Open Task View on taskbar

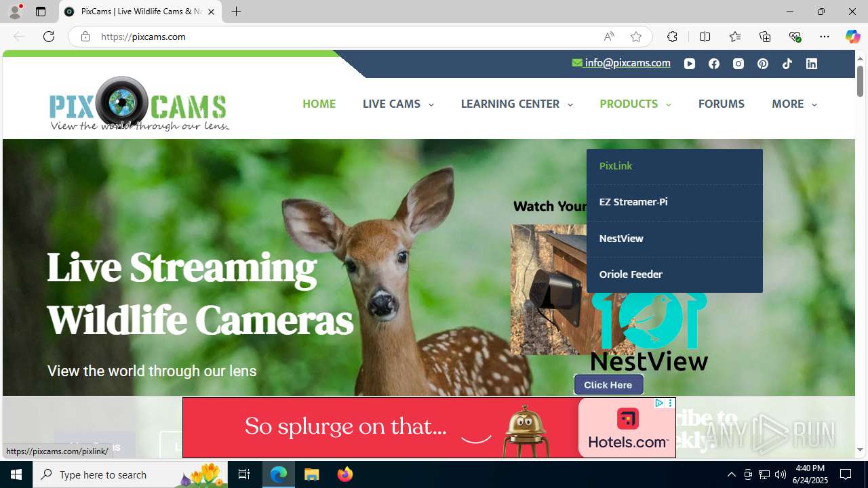click(244, 474)
